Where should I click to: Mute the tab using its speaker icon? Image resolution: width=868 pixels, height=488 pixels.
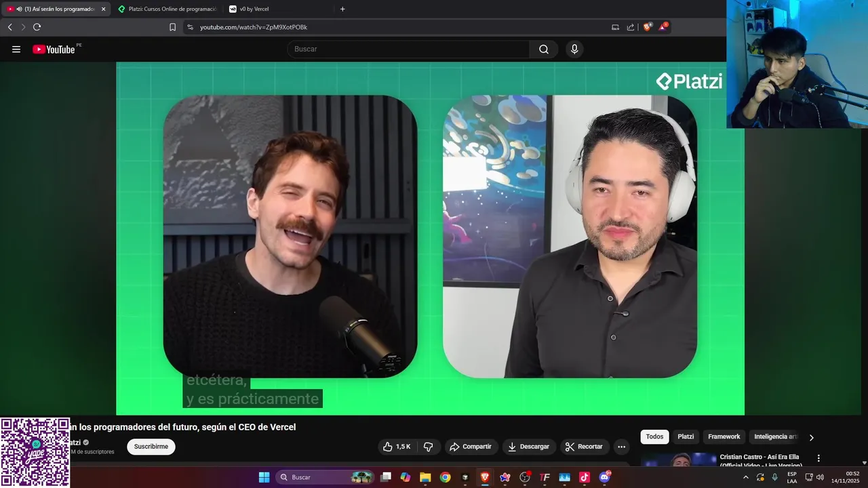point(19,9)
